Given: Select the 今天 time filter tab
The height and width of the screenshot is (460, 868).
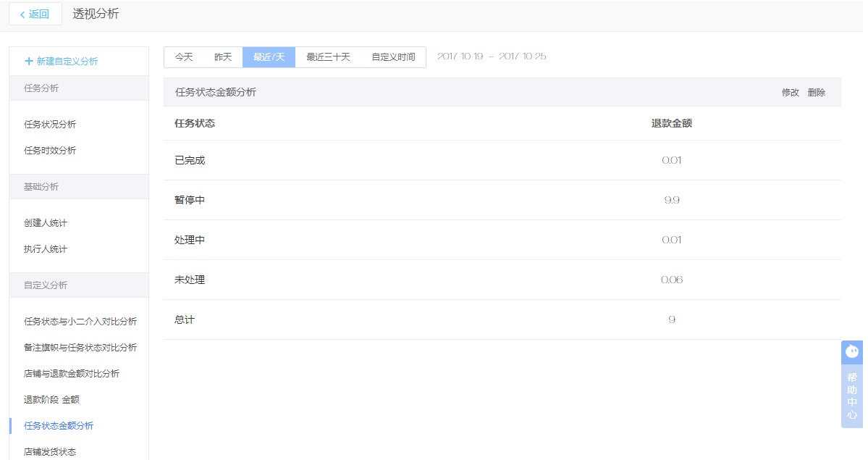Looking at the screenshot, I should pos(184,57).
